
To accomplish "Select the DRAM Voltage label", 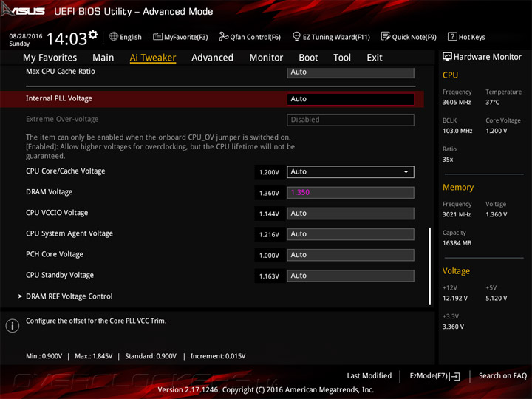I will [50, 192].
